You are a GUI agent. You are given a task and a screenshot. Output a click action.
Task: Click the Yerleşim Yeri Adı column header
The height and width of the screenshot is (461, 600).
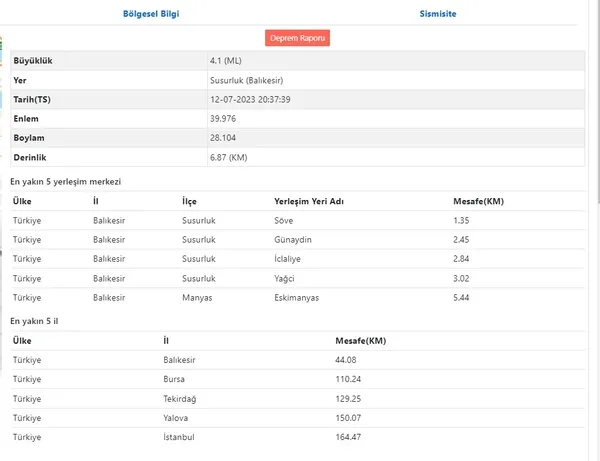point(309,201)
